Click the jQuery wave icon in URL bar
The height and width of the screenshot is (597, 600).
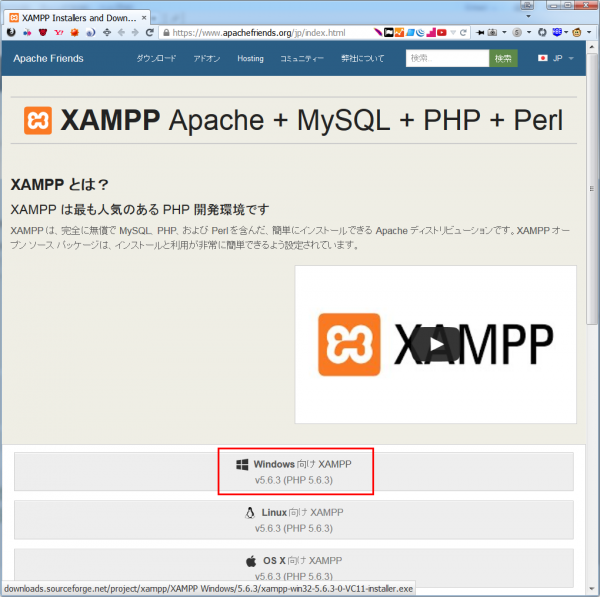click(420, 33)
